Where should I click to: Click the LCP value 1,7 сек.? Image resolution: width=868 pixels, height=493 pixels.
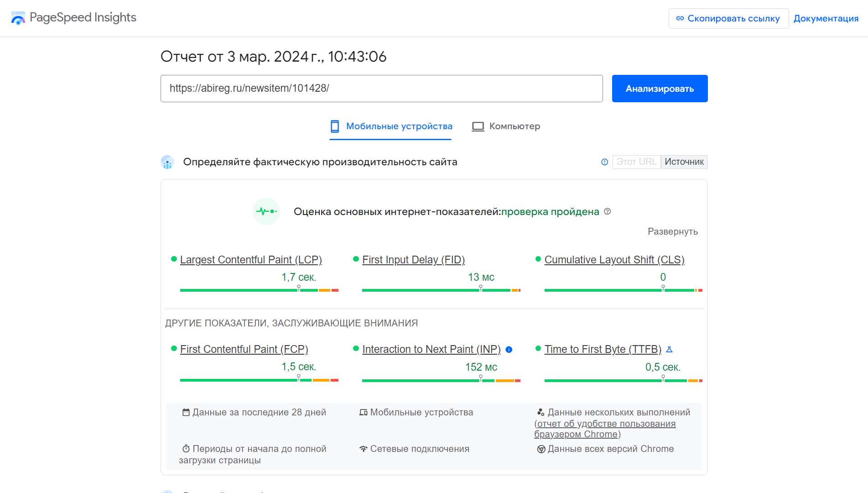(299, 277)
